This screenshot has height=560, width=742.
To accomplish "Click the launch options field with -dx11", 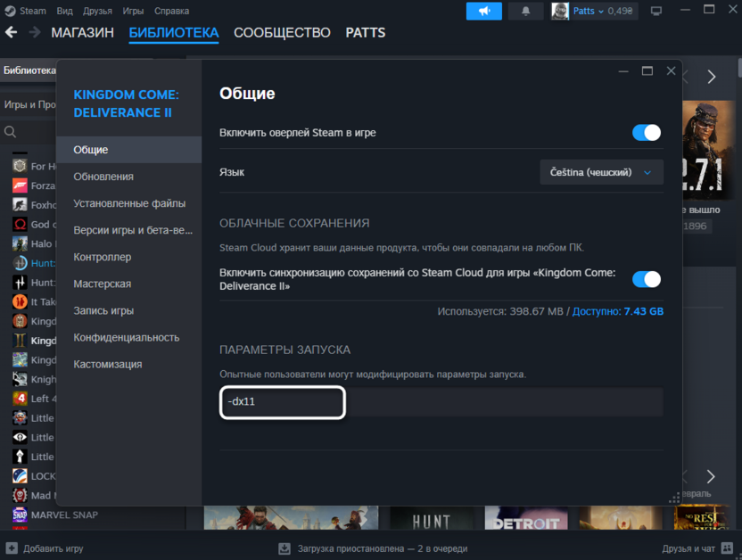I will (441, 402).
